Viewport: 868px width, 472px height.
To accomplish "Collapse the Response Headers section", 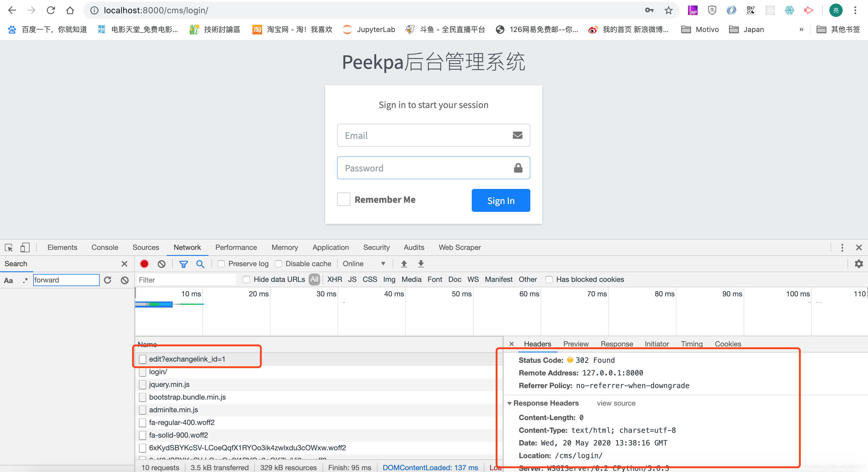I will pos(510,403).
